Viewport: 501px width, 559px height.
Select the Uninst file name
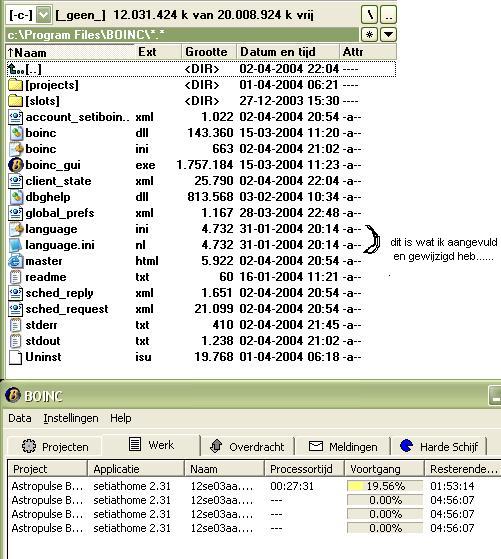(43, 357)
